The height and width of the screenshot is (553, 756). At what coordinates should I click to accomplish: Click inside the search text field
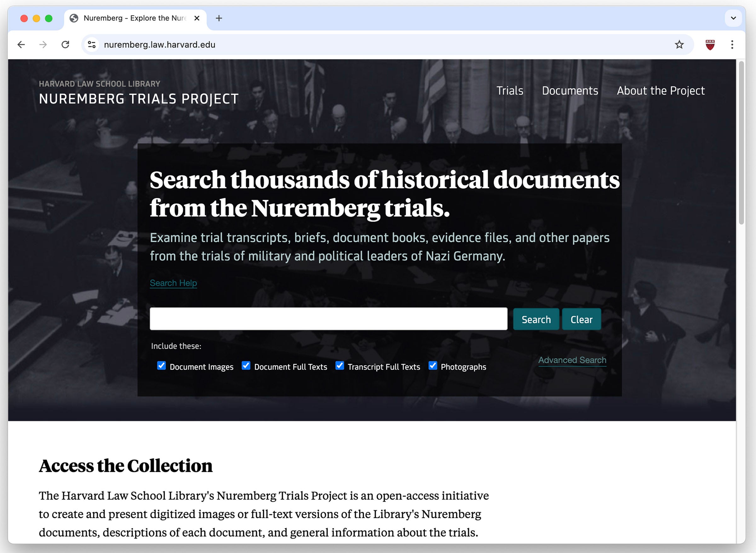[x=328, y=319]
